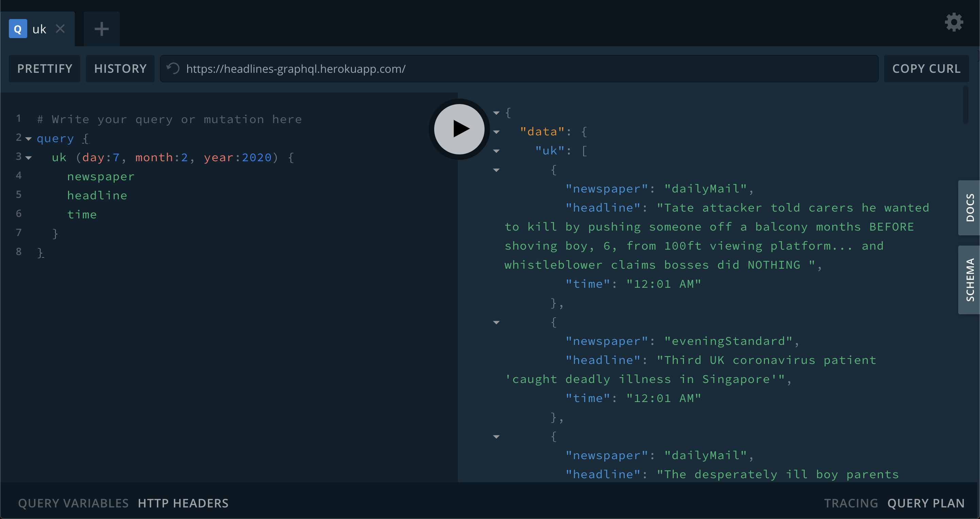980x519 pixels.
Task: Click the time field on line 6
Action: [x=82, y=215]
